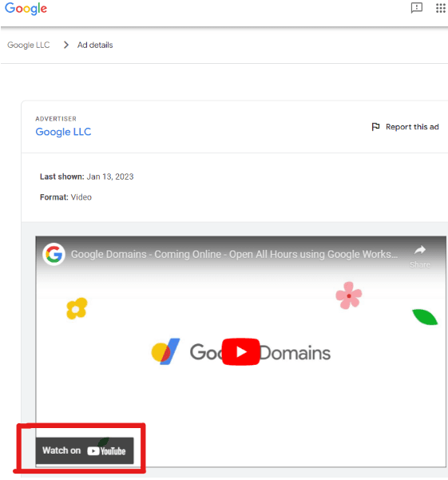This screenshot has width=448, height=480.
Task: Click the 'Format: Video' text
Action: pos(65,197)
